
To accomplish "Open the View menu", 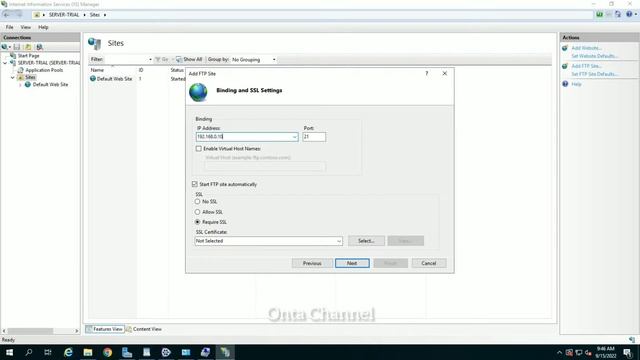I will coord(26,27).
